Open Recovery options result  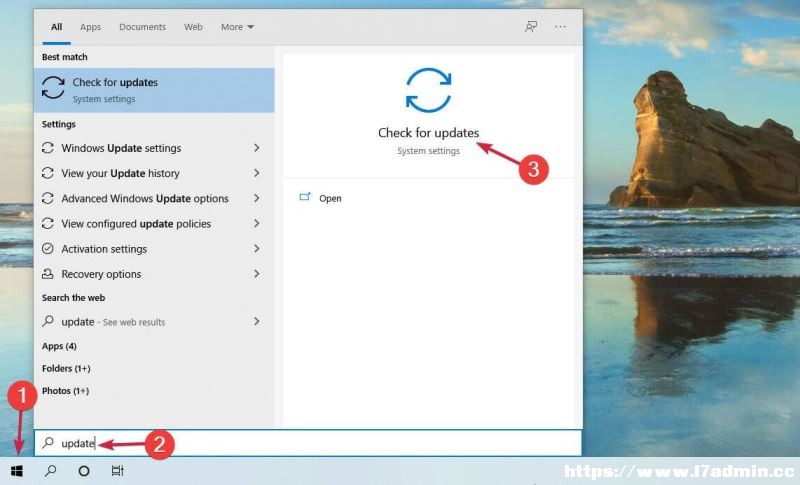[154, 274]
